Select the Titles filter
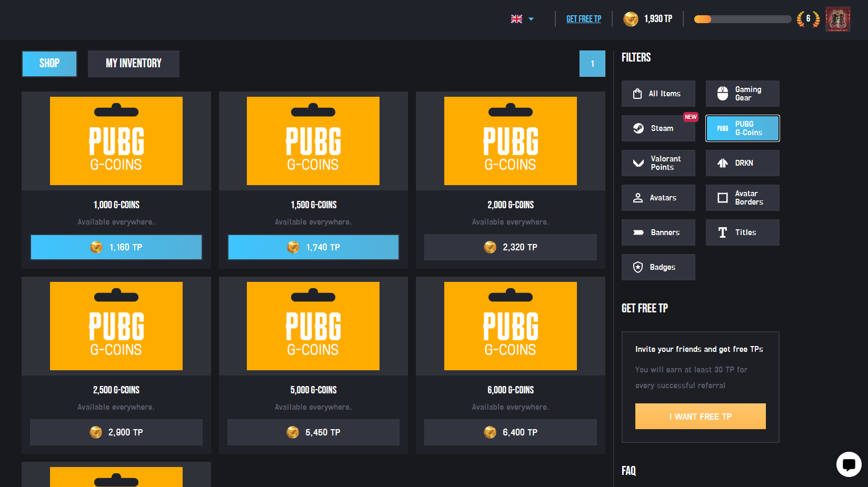The image size is (868, 487). 743,232
